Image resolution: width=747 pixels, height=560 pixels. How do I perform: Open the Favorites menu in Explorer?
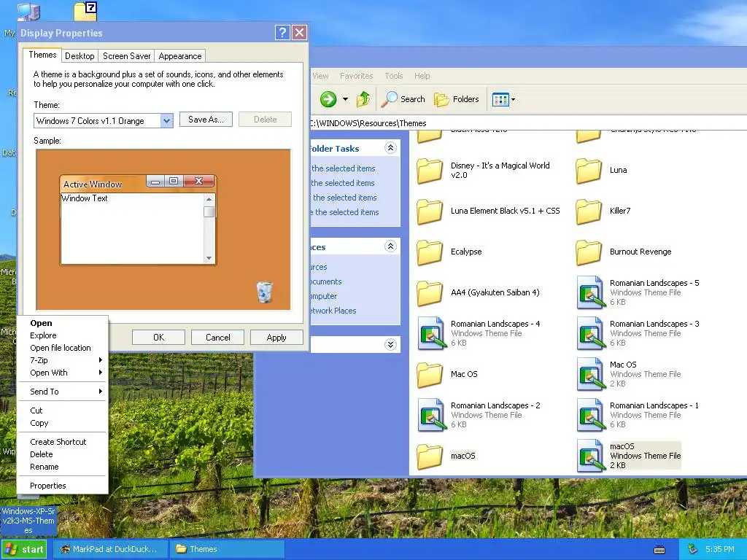[356, 76]
